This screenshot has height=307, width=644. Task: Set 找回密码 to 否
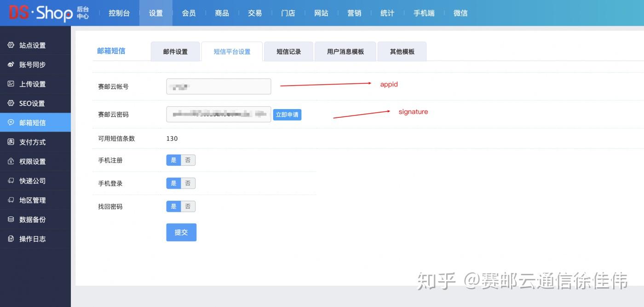[x=188, y=206]
